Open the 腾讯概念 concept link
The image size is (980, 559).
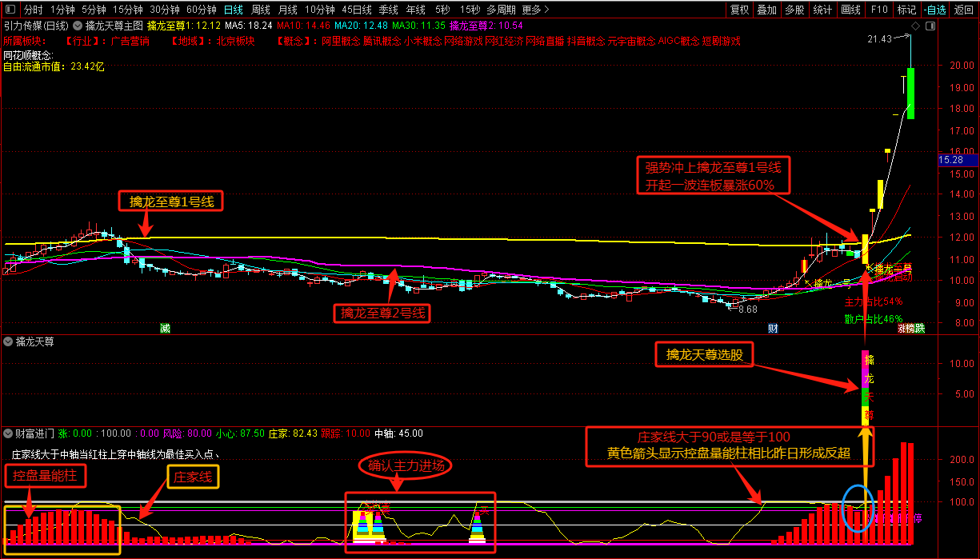[x=382, y=41]
